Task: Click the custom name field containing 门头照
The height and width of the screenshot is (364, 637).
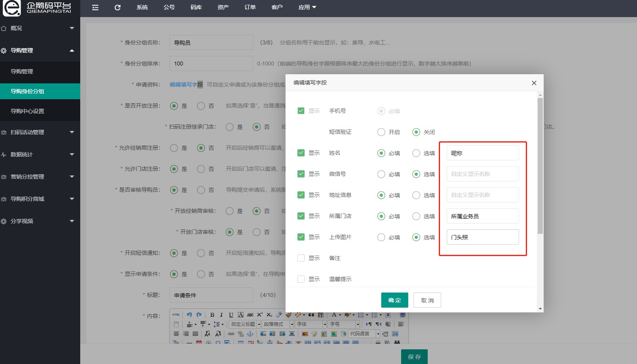Action: pos(483,237)
